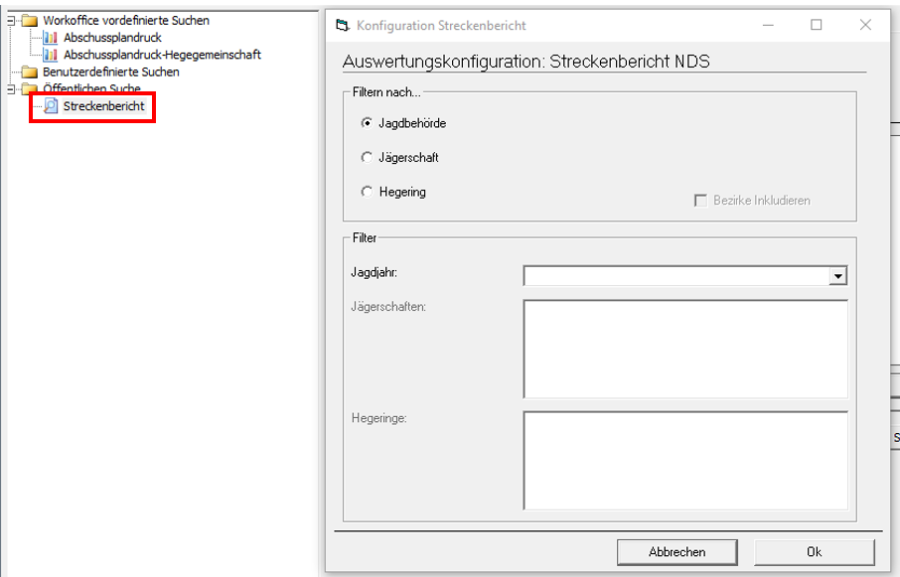
Task: Select the Jägerschaft filter option
Action: 367,158
